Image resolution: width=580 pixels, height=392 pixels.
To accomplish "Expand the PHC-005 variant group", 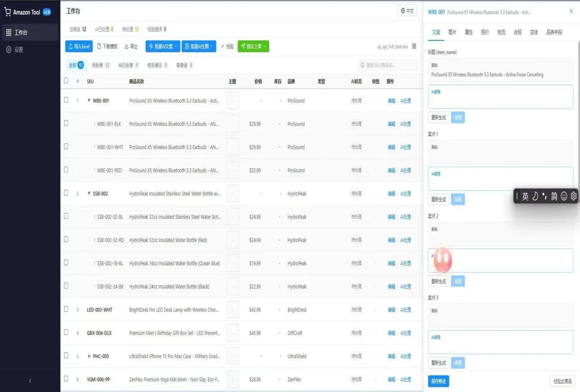I will tap(89, 356).
